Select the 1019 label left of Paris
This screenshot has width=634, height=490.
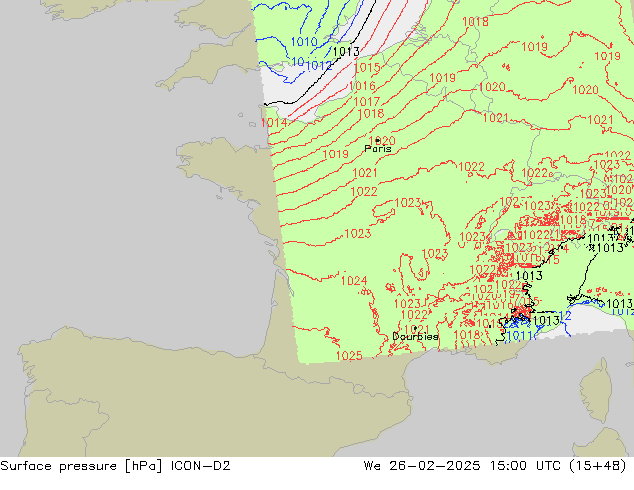pos(336,154)
